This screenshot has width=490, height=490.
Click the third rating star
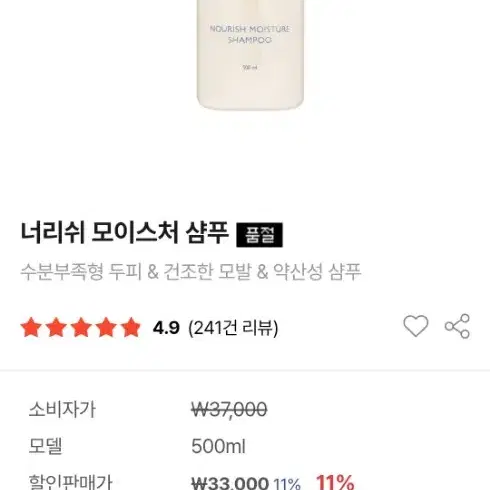click(x=81, y=327)
